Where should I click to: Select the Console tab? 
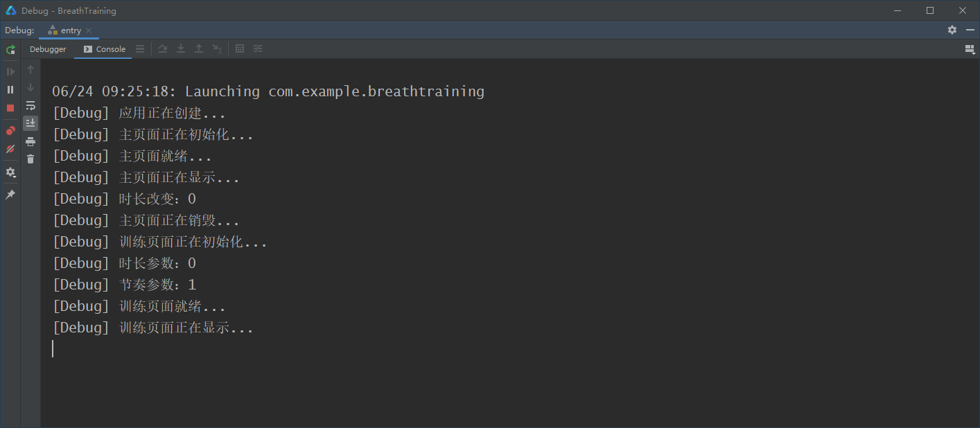(105, 49)
